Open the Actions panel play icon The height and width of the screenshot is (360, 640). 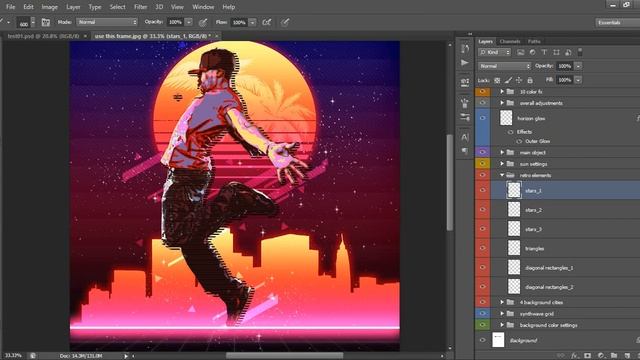click(464, 62)
